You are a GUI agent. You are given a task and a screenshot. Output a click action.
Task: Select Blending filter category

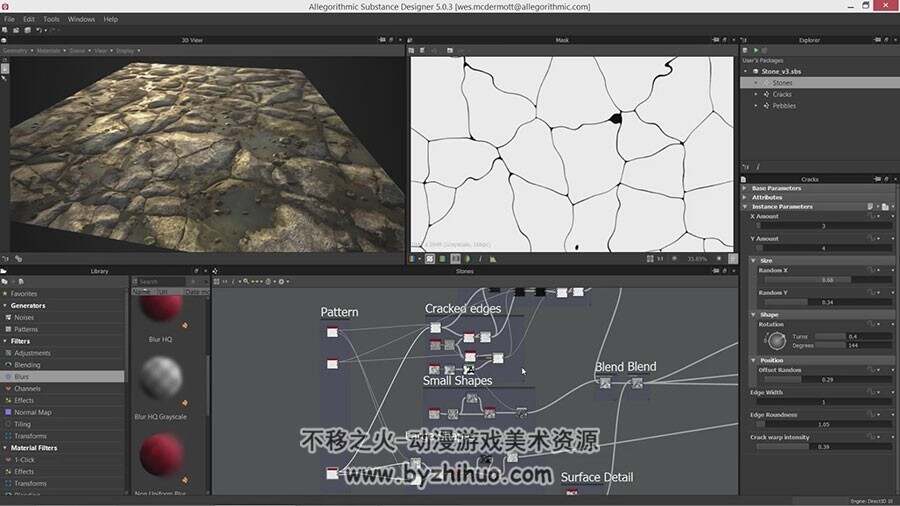[x=27, y=365]
